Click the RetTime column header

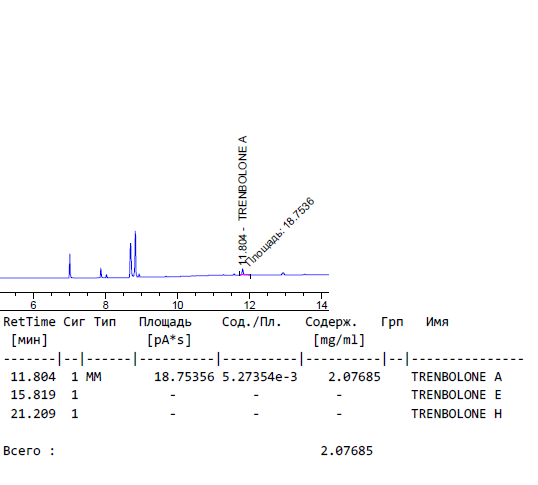tap(29, 322)
